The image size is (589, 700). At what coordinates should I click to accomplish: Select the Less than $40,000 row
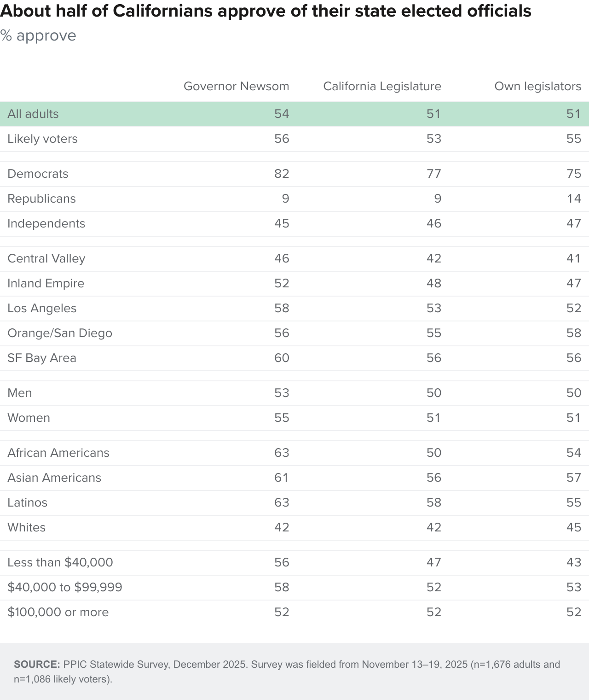tap(294, 562)
